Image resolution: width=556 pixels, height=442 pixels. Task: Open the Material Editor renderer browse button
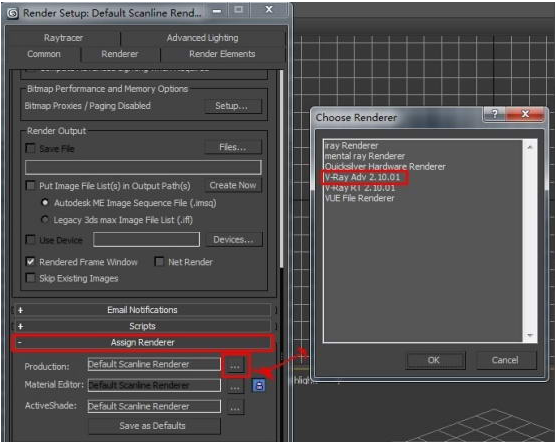coord(235,387)
